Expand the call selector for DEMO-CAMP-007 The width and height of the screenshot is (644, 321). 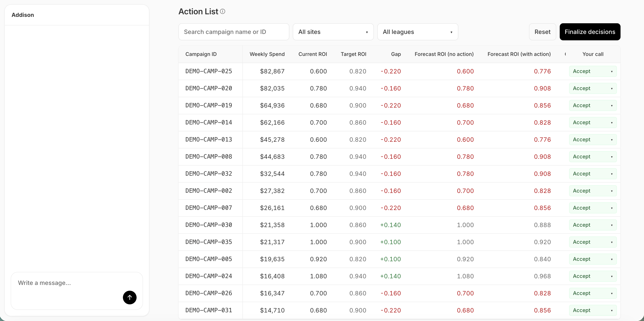[593, 208]
